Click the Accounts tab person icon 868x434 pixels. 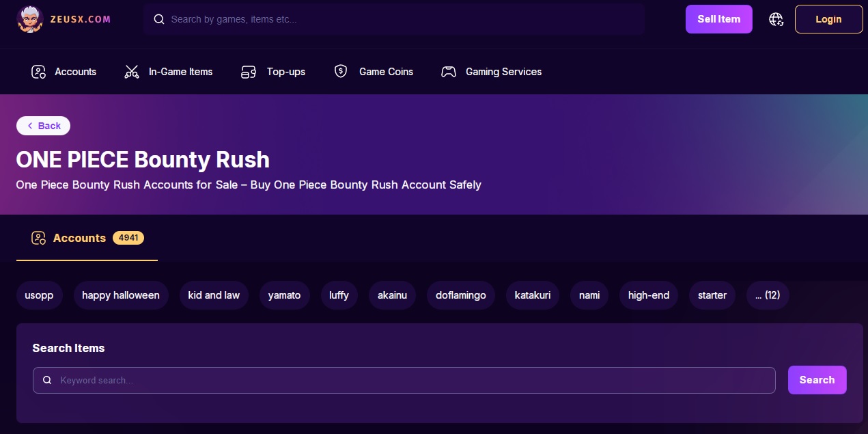click(x=38, y=238)
